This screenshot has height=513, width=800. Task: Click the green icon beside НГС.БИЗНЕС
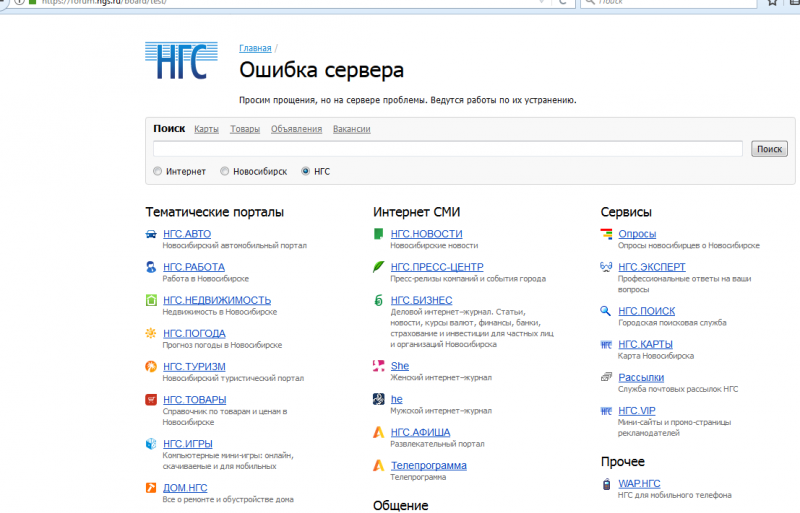[379, 300]
